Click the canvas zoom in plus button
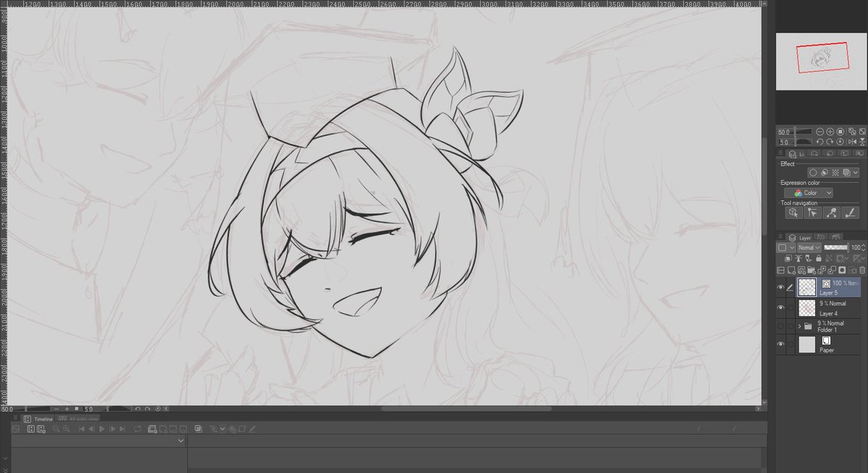The width and height of the screenshot is (868, 473). [x=67, y=409]
